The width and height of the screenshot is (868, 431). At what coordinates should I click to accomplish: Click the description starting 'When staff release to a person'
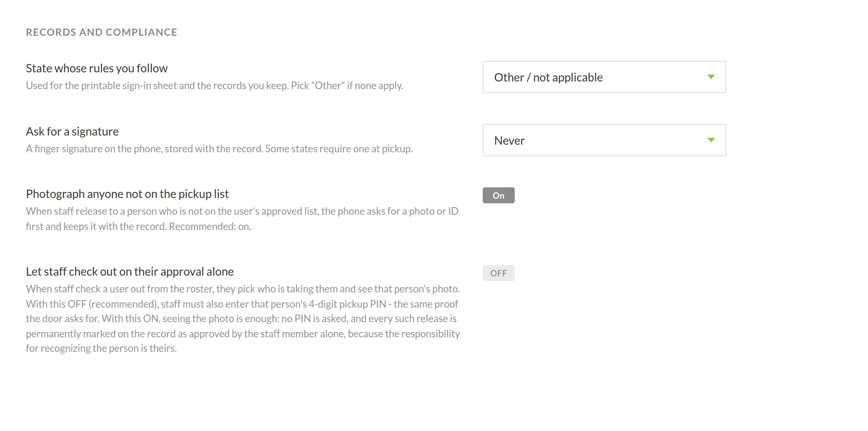click(242, 219)
